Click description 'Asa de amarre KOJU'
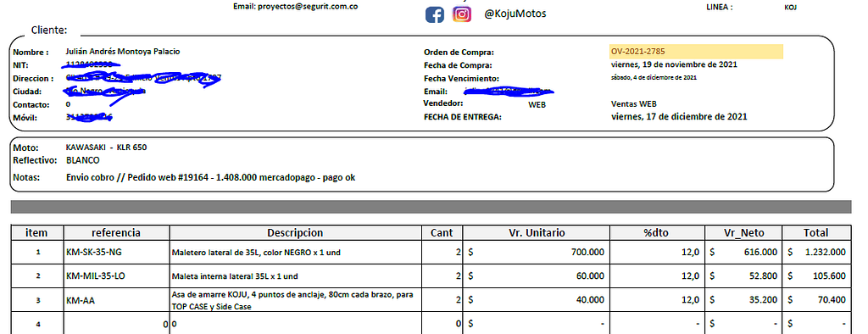 (292, 300)
